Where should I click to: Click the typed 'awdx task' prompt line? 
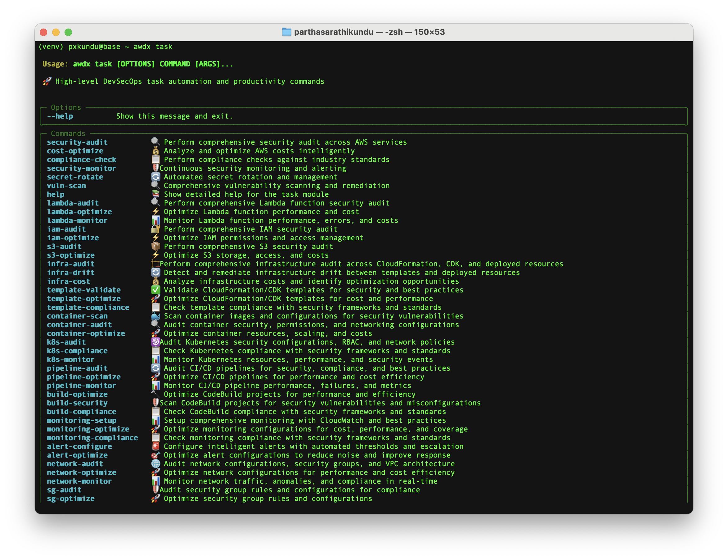[153, 47]
